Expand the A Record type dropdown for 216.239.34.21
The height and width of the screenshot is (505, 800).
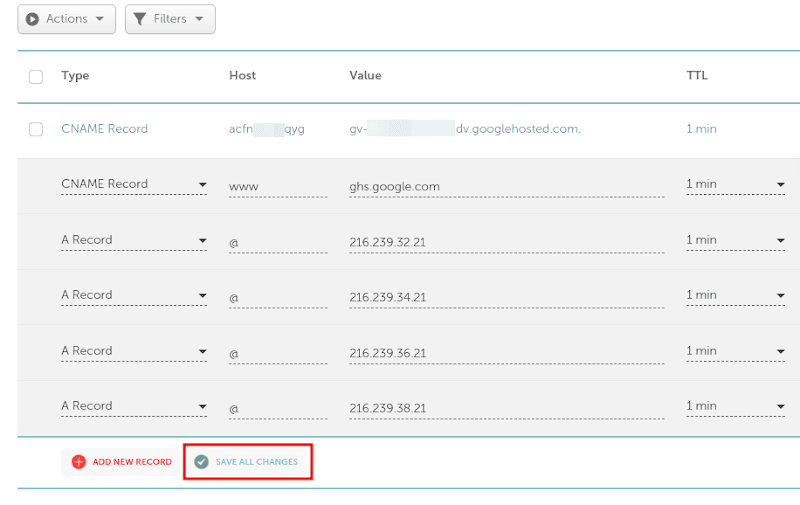click(134, 295)
